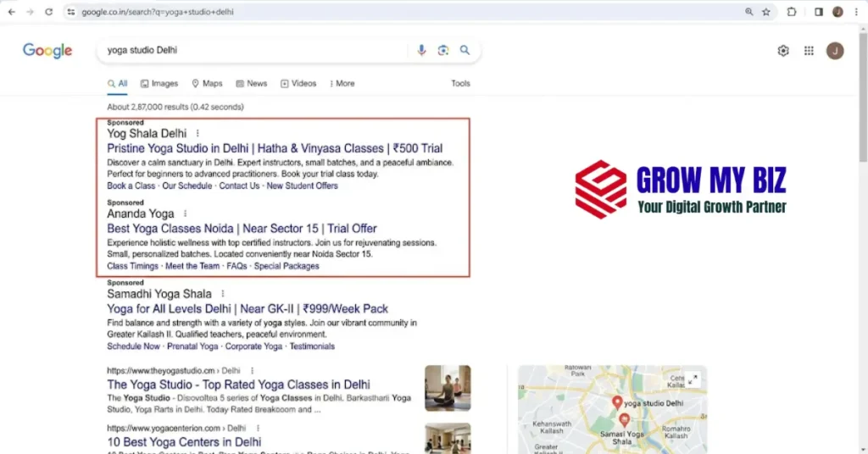This screenshot has height=454, width=868.
Task: Open Special Packages sitelink
Action: [287, 266]
